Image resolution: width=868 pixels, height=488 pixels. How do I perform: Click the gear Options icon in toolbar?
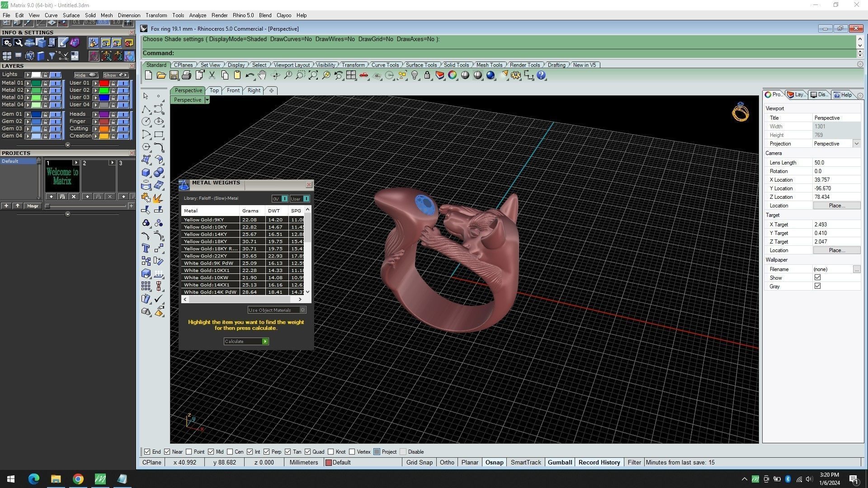(516, 75)
